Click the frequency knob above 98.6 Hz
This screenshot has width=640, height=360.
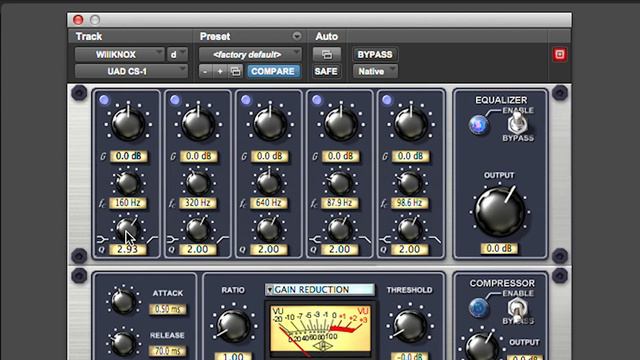tap(410, 183)
